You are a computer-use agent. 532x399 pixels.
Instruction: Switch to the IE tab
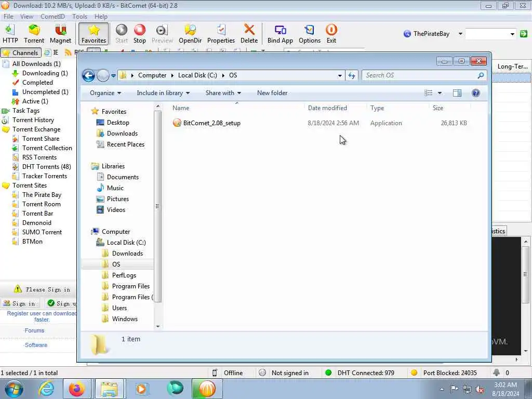(51, 52)
